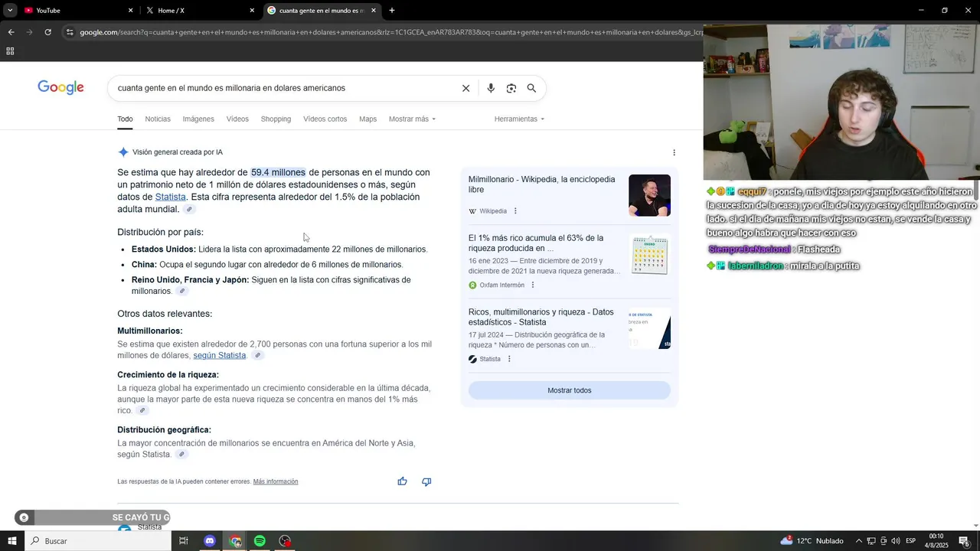Viewport: 980px width, 551px height.
Task: Click ESP language indicator in tray
Action: pyautogui.click(x=911, y=541)
